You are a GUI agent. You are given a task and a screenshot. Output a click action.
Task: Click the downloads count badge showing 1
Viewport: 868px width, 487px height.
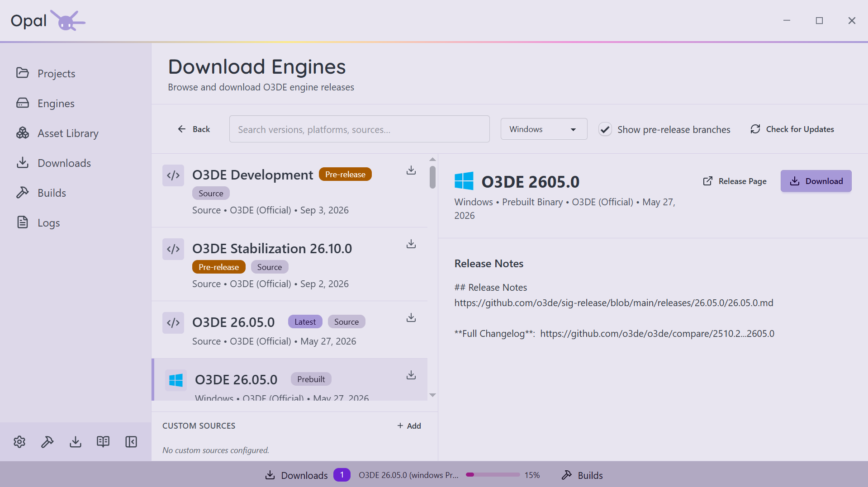[x=342, y=475]
